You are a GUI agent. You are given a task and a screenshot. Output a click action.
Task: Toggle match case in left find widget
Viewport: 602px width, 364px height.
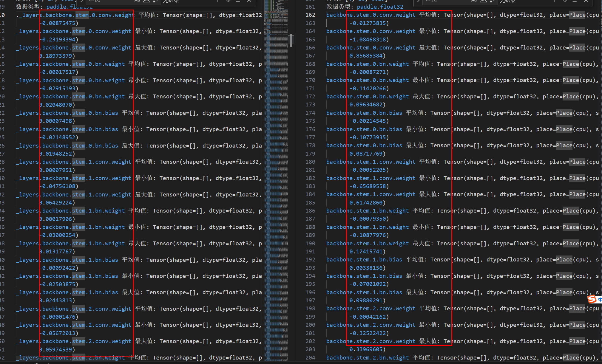(137, 1)
